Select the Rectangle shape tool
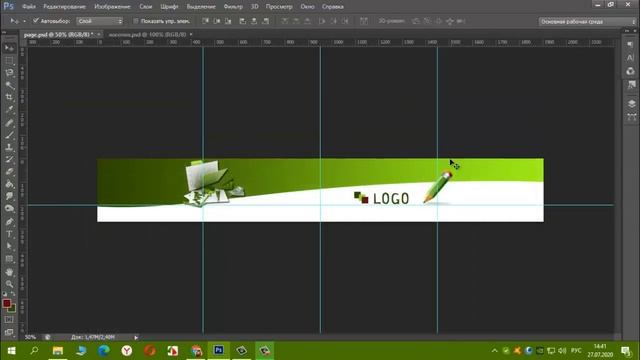Image resolution: width=640 pixels, height=360 pixels. click(x=9, y=259)
